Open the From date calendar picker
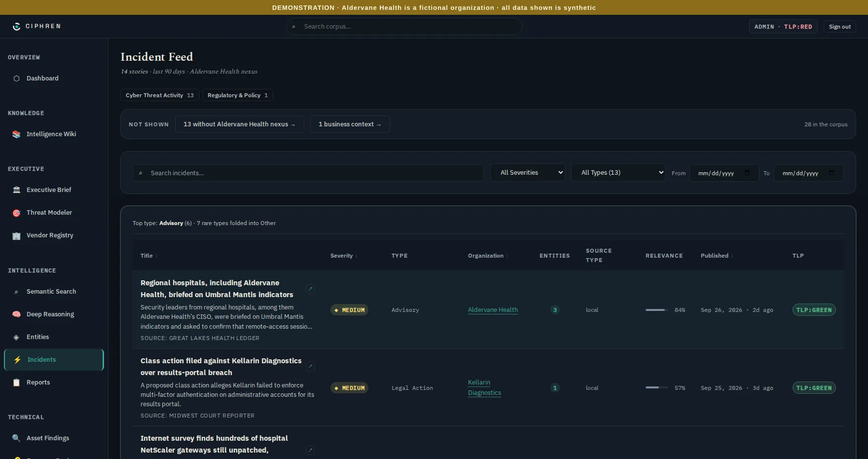Screen dimensions: 868x459 [747, 173]
